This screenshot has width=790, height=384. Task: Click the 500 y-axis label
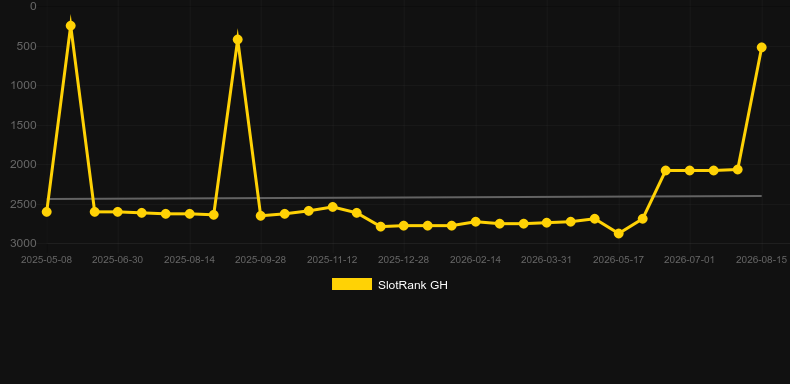coord(28,46)
